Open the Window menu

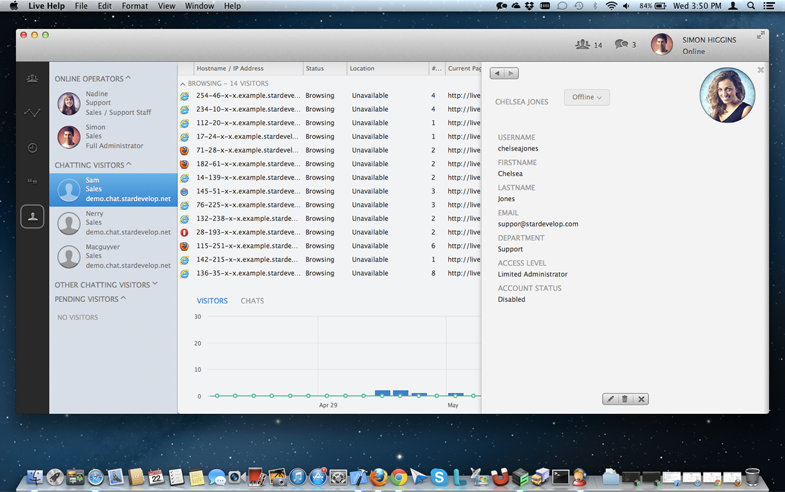199,6
